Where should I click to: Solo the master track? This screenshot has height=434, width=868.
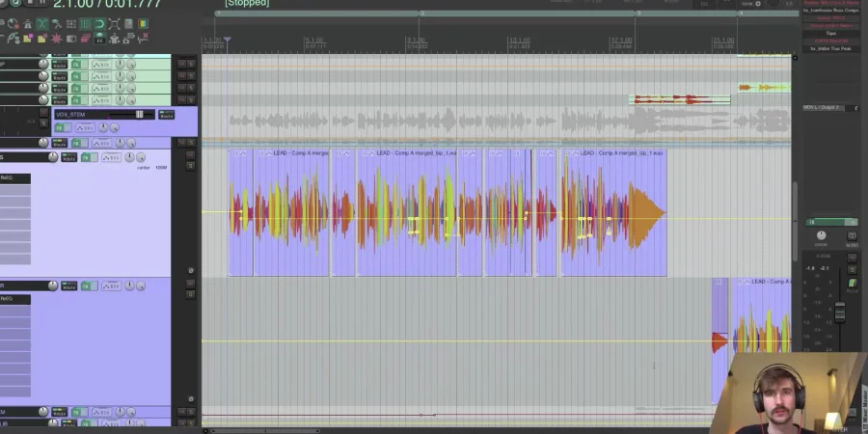click(852, 270)
